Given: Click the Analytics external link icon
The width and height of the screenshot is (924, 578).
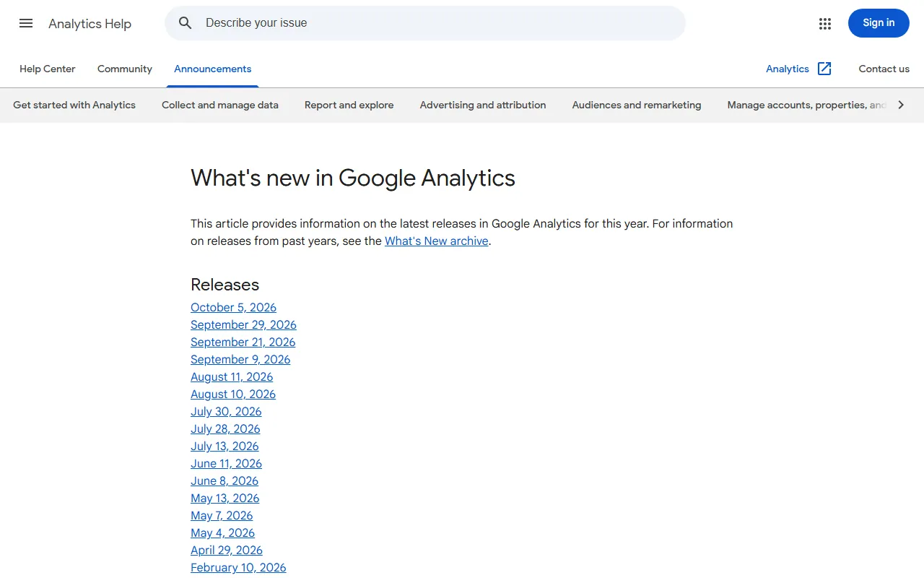Looking at the screenshot, I should [x=824, y=69].
